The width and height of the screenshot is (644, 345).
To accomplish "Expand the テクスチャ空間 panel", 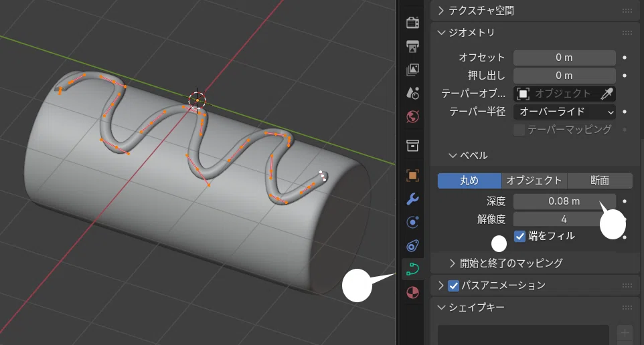I will 441,11.
